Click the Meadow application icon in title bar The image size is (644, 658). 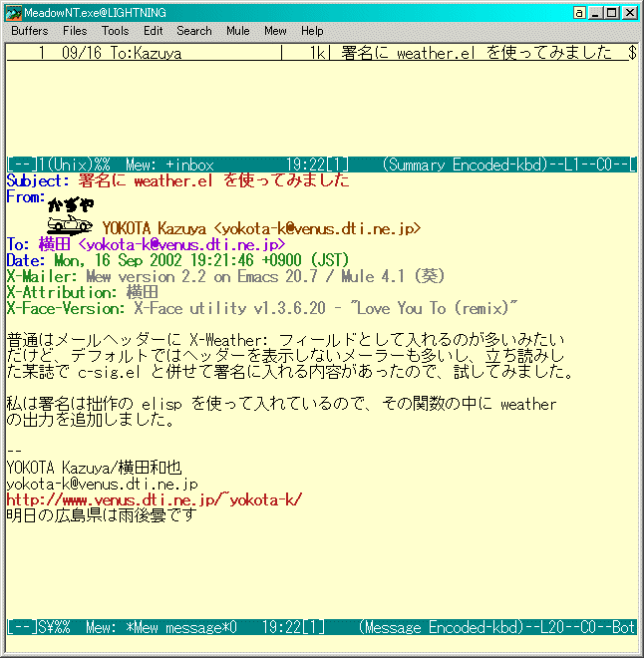coord(13,13)
